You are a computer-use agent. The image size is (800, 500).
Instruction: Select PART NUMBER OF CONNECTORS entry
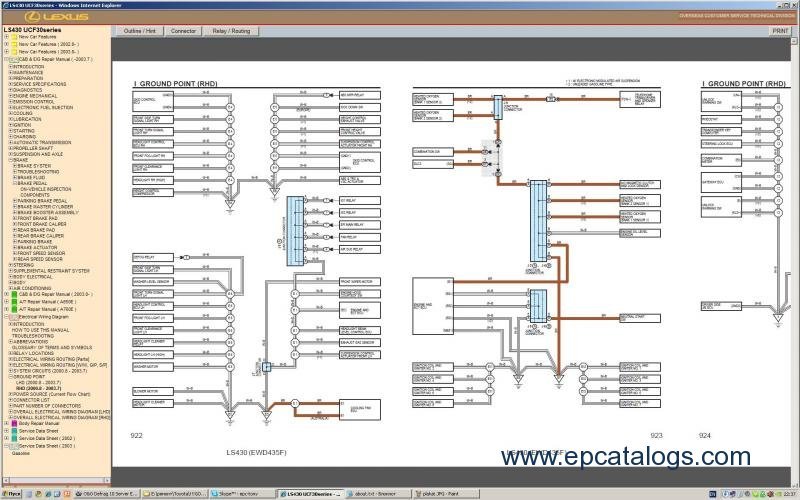click(x=47, y=406)
